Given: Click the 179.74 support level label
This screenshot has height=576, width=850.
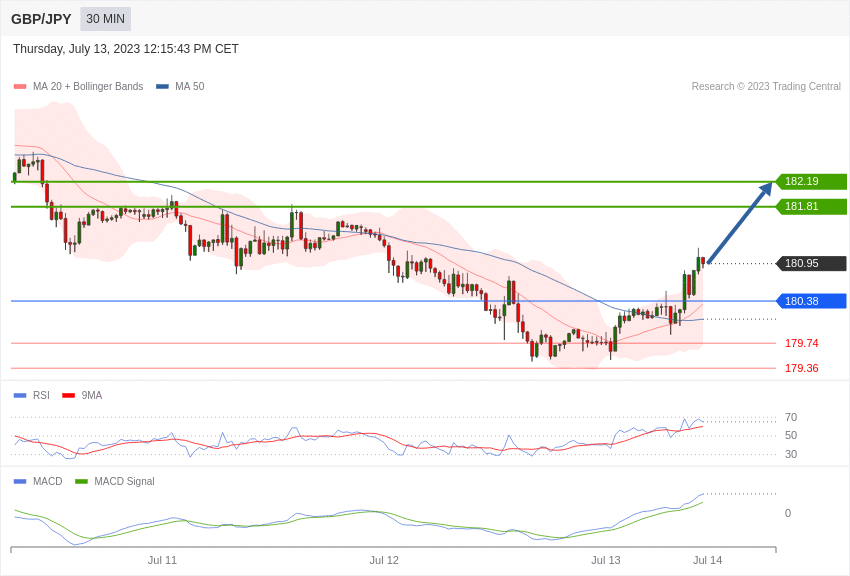Looking at the screenshot, I should pyautogui.click(x=802, y=344).
